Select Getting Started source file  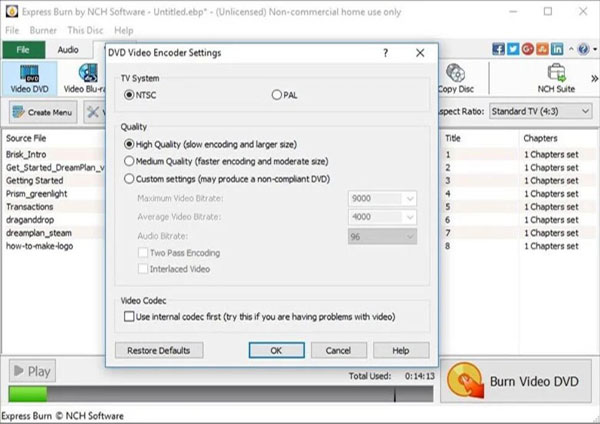click(x=34, y=180)
